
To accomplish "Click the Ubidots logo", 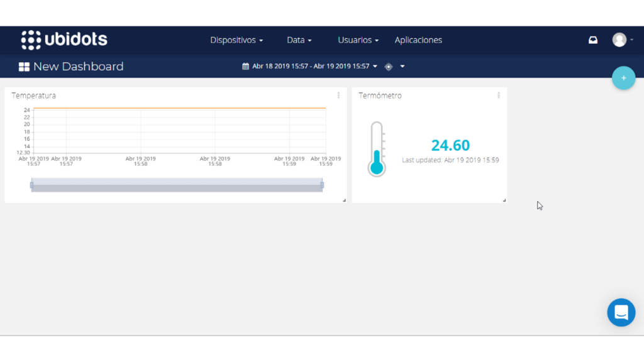I will [64, 40].
